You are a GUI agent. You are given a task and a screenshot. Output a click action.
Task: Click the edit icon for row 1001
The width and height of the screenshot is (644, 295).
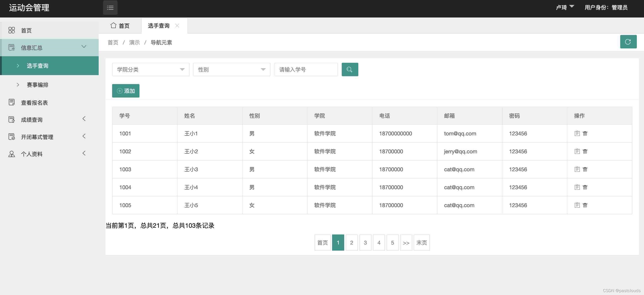[577, 133]
